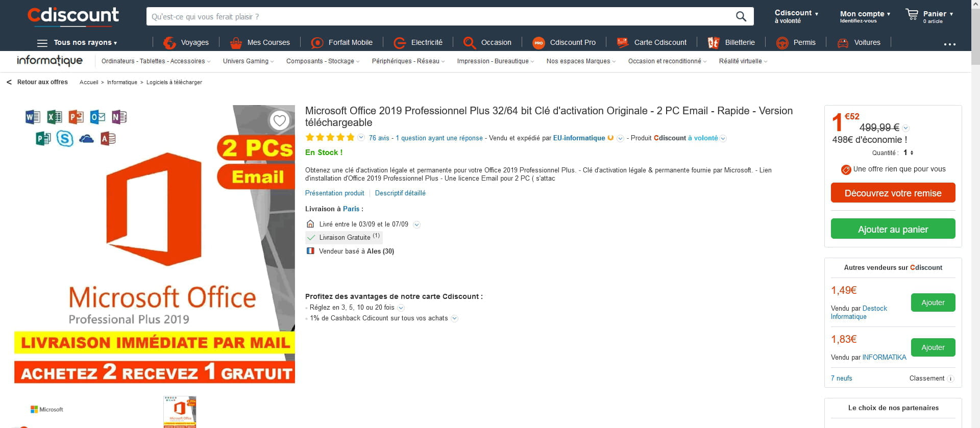This screenshot has width=980, height=428.
Task: Expand 1% de Cashback details
Action: click(x=454, y=318)
